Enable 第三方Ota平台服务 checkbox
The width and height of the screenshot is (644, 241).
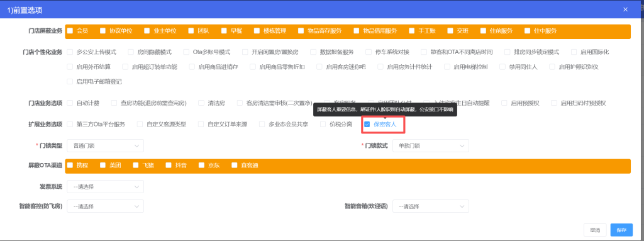[70, 124]
